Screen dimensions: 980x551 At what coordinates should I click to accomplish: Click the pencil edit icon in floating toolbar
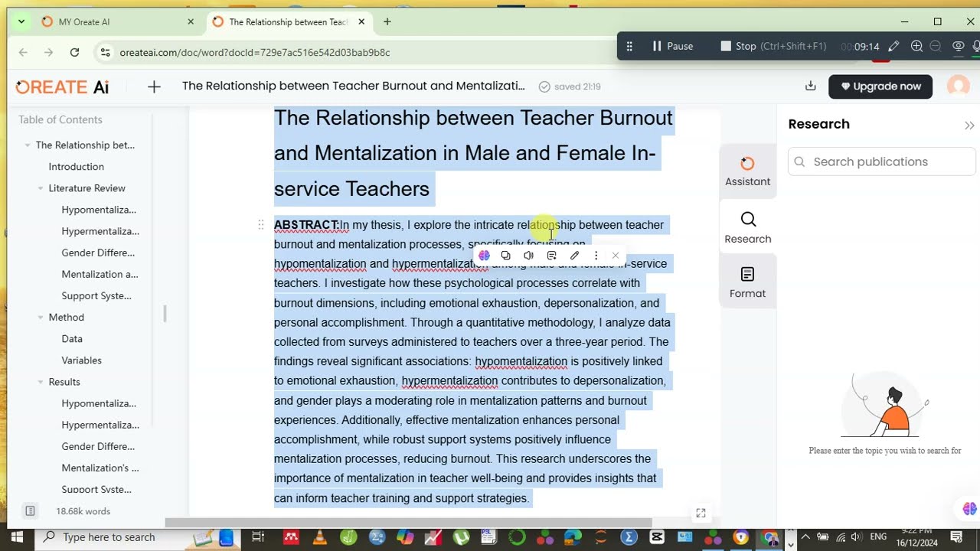pyautogui.click(x=574, y=256)
